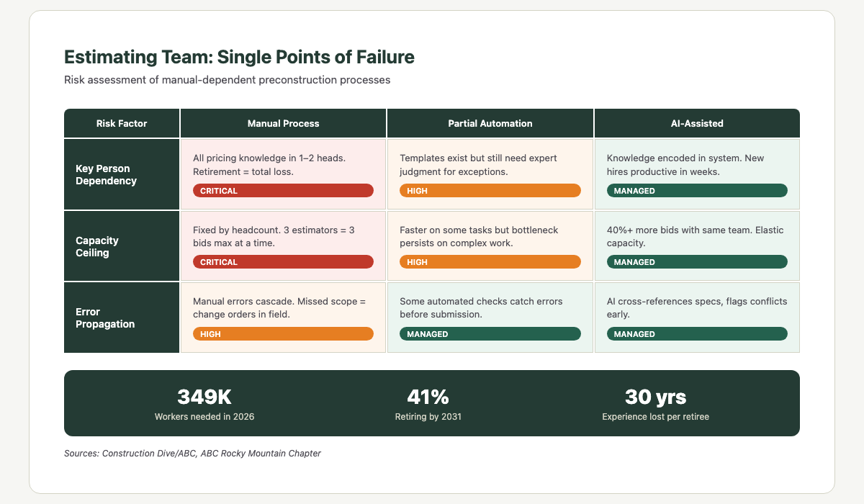Click the Manual Process column header
The image size is (864, 504).
point(283,123)
